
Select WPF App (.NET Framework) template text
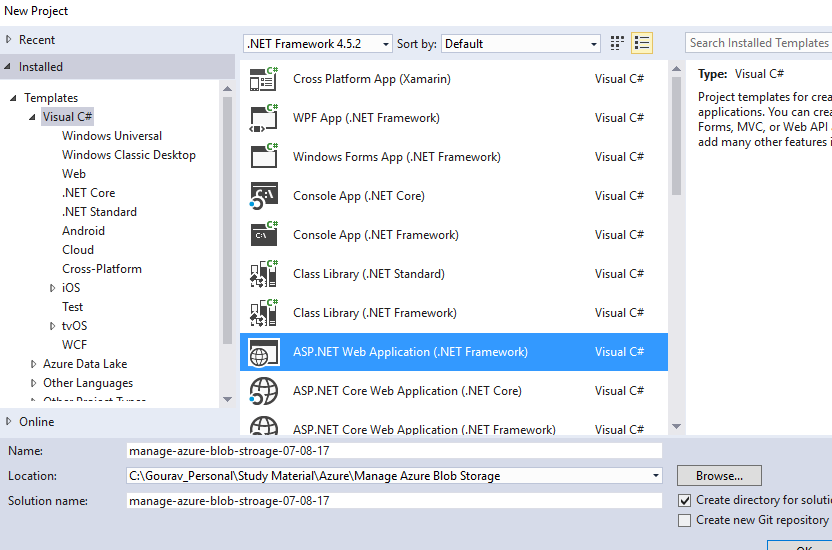[x=366, y=118]
